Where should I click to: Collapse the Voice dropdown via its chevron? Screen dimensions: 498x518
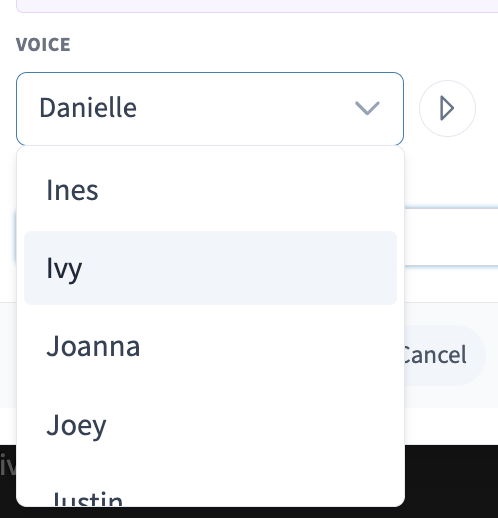click(367, 108)
